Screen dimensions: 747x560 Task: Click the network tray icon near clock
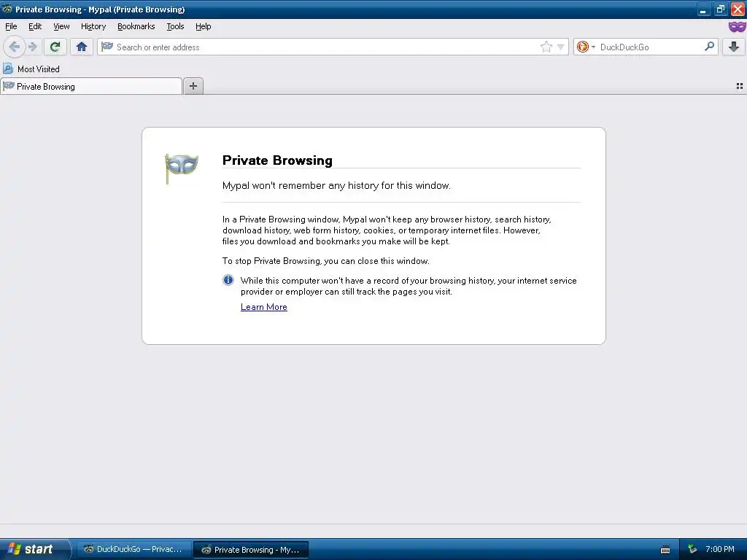pos(692,549)
